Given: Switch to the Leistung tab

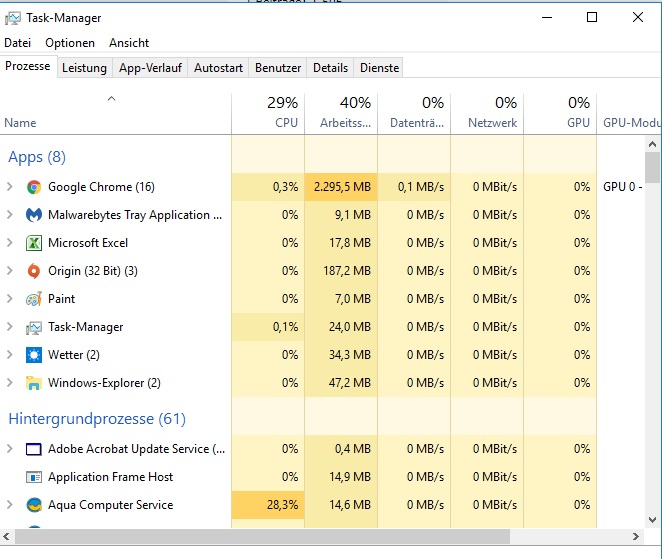Looking at the screenshot, I should click(x=84, y=68).
